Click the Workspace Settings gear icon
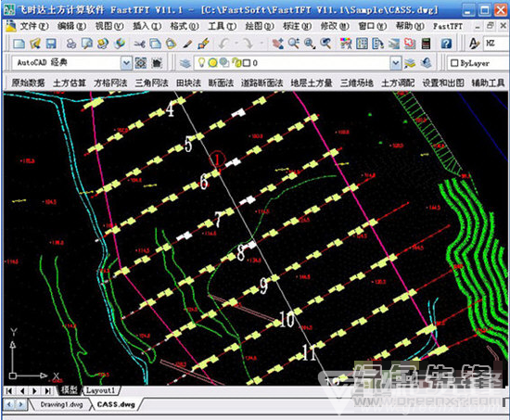 pos(141,63)
